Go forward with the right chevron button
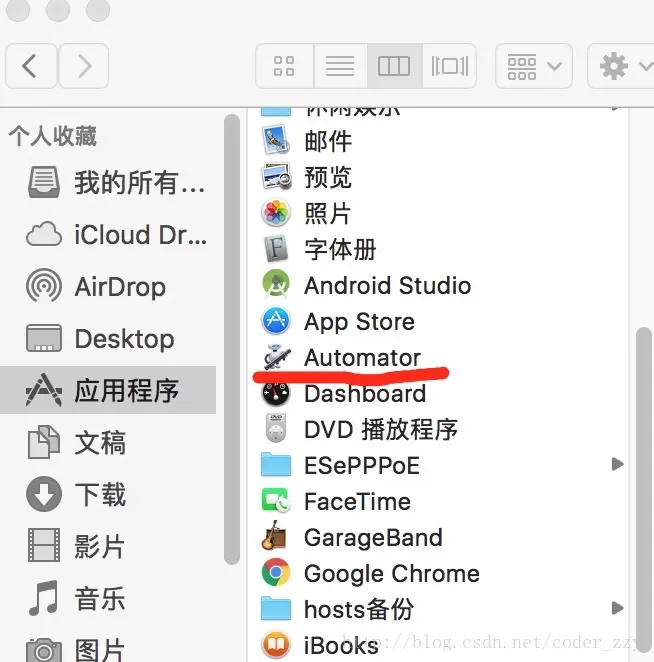The image size is (654, 662). (x=84, y=66)
